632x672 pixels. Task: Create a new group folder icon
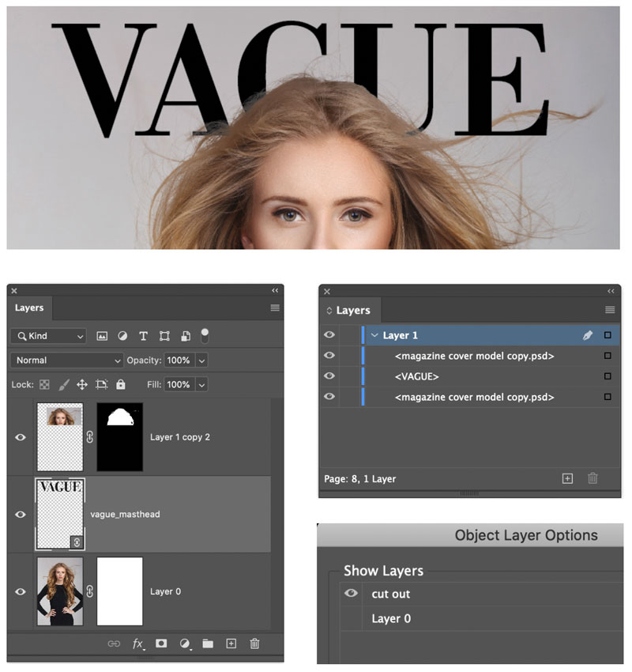pyautogui.click(x=208, y=644)
